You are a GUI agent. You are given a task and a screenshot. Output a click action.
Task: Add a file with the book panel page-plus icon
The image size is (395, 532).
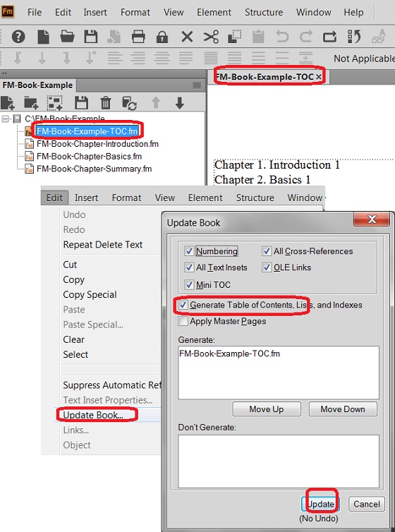tap(8, 103)
